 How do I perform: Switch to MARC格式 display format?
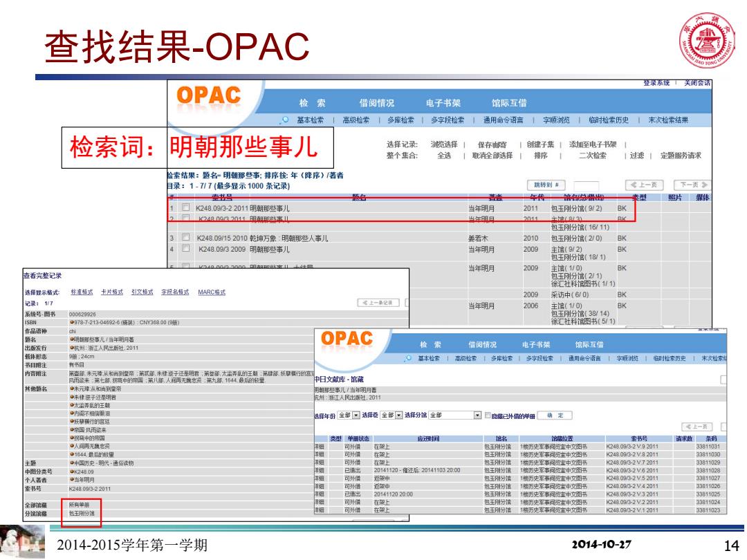[x=212, y=292]
